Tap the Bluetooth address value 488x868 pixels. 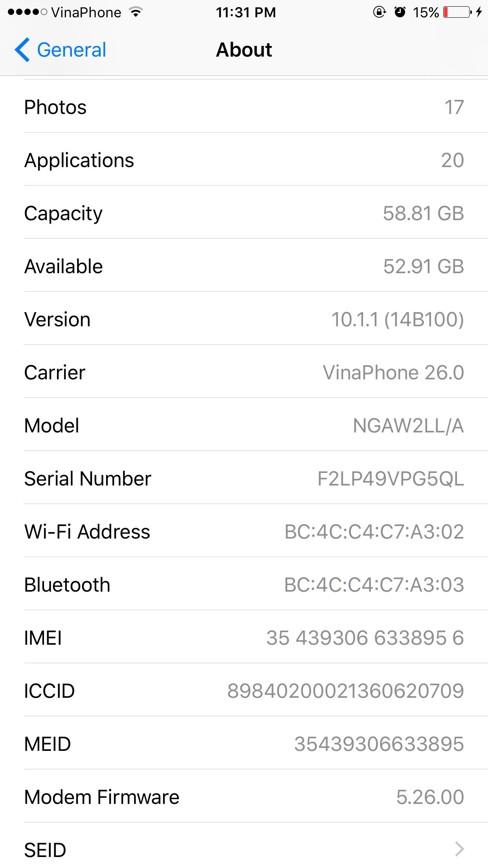coord(374,585)
